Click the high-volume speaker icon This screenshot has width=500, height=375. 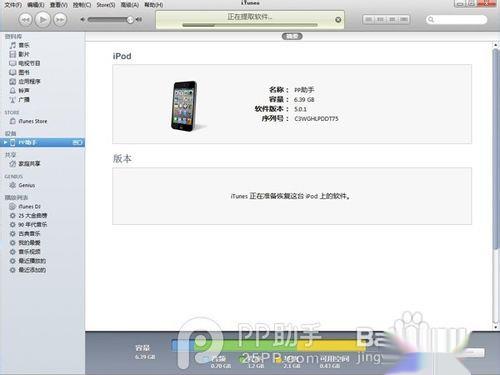tap(139, 20)
